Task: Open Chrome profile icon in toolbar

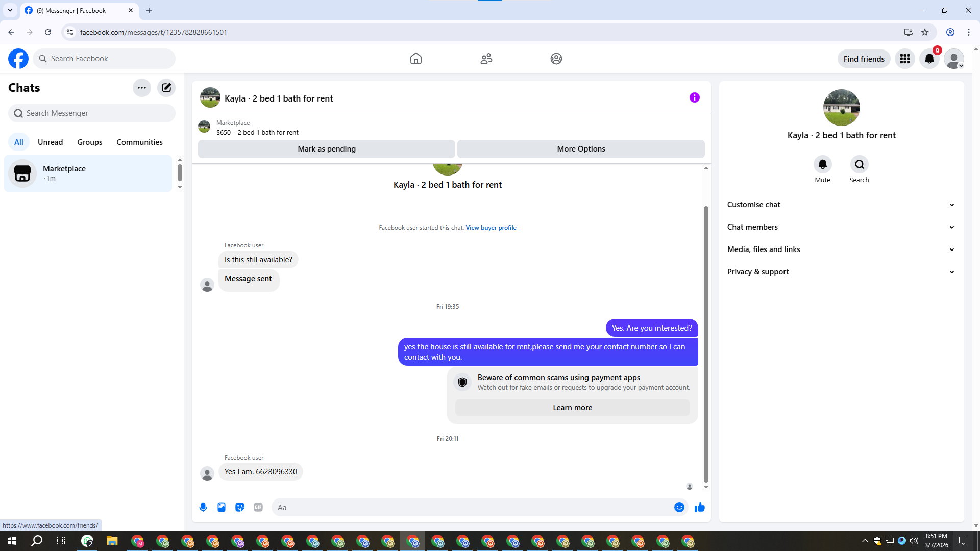Action: 950,32
